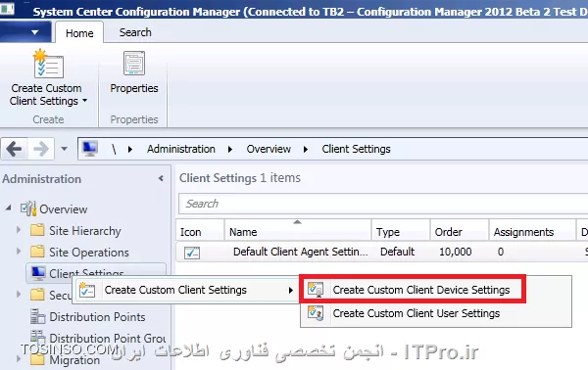Go forward with the navigation arrow
The height and width of the screenshot is (370, 588).
pos(40,149)
